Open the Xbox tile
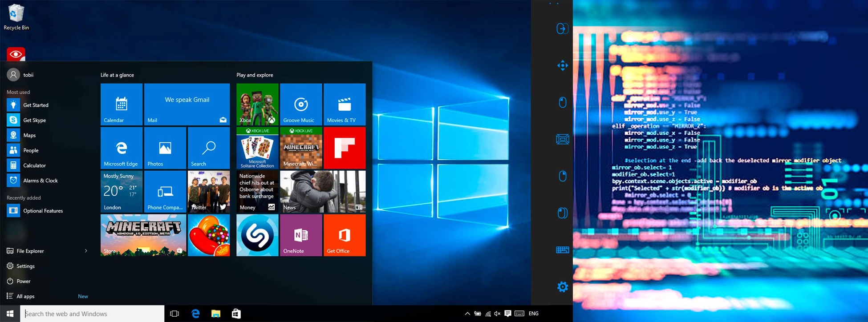This screenshot has width=868, height=322. pyautogui.click(x=257, y=105)
